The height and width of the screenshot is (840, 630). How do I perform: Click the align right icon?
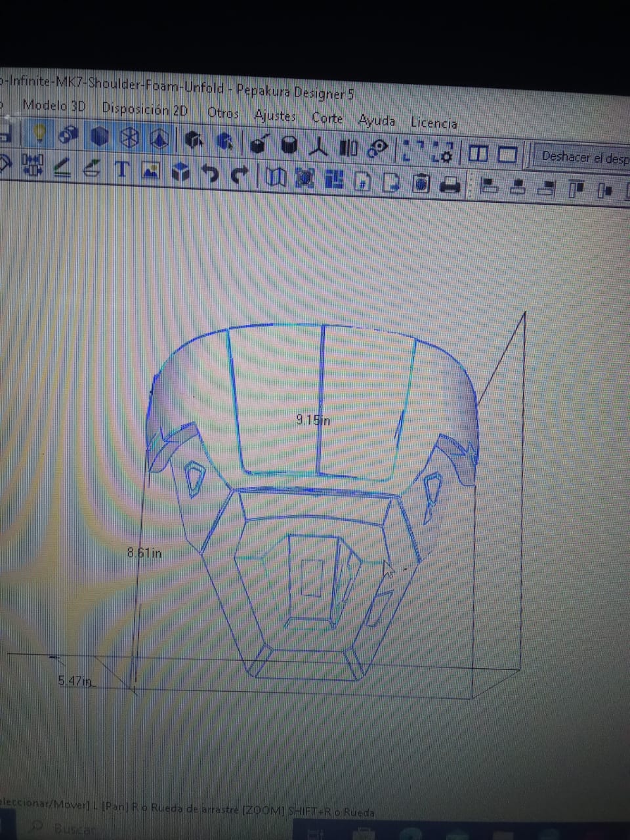tap(547, 188)
